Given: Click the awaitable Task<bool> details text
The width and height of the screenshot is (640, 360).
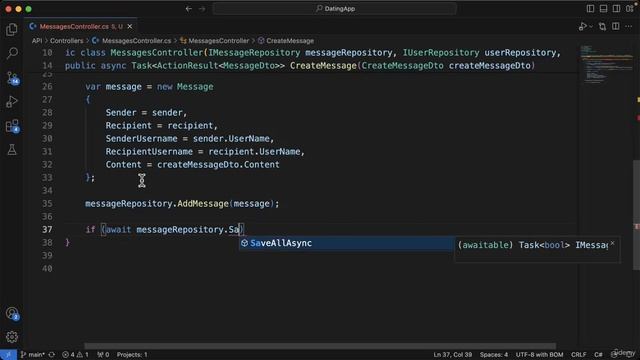Looking at the screenshot, I should [533, 245].
